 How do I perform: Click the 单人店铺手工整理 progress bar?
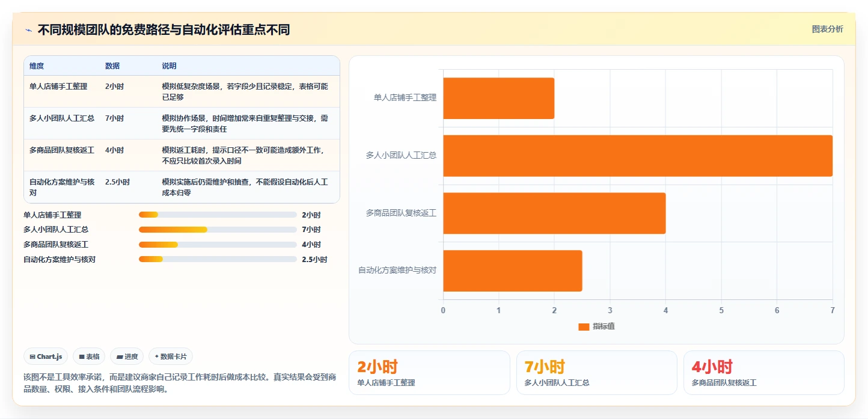[218, 215]
